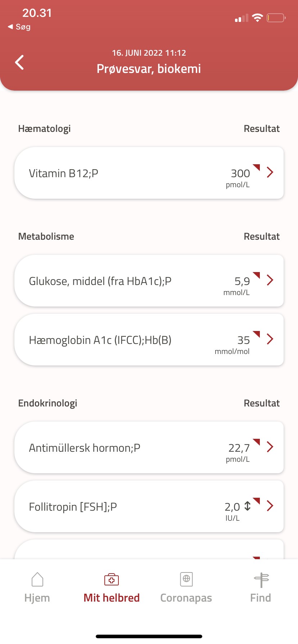The height and width of the screenshot is (644, 298).
Task: Expand Vitamin B12;P result chevron
Action: point(270,172)
